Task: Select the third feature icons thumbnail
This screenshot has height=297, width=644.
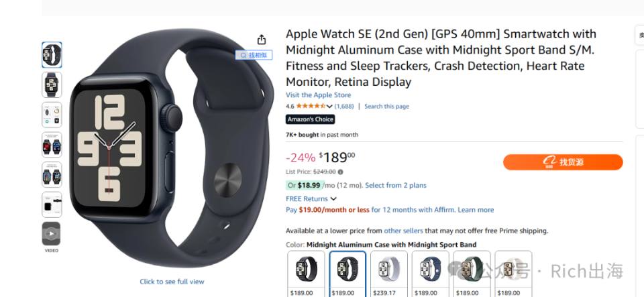Action: point(52,115)
